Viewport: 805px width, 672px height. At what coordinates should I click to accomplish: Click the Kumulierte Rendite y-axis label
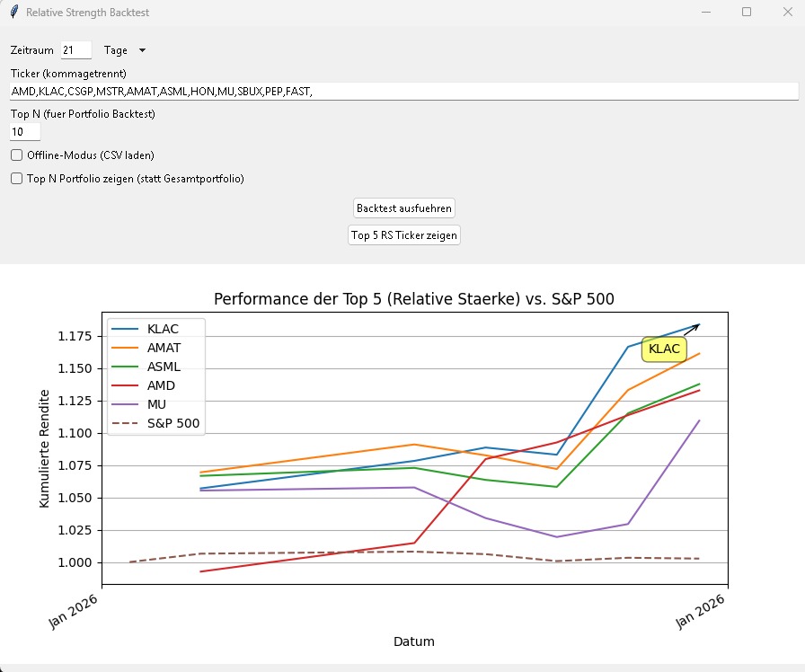[44, 448]
